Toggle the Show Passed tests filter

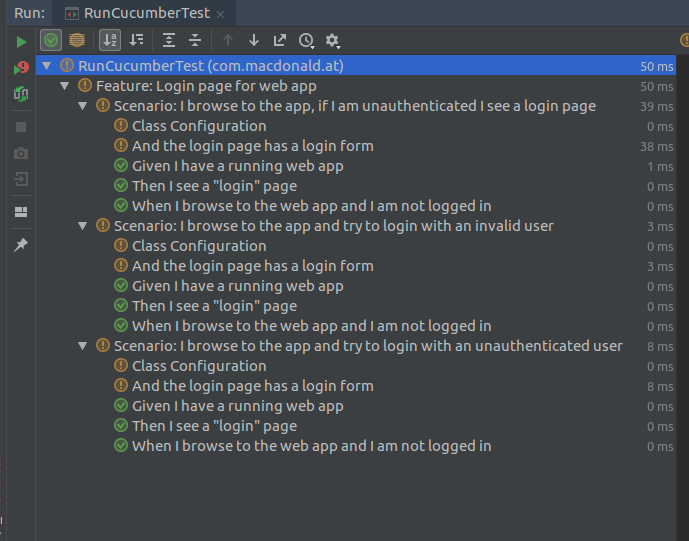(x=50, y=41)
